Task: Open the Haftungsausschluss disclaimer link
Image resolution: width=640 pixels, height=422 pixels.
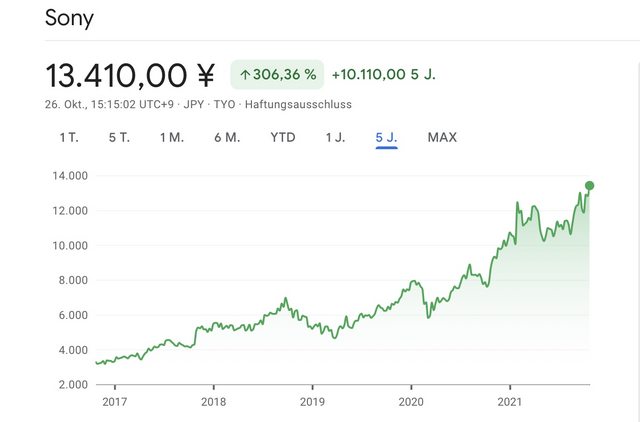Action: [x=298, y=104]
